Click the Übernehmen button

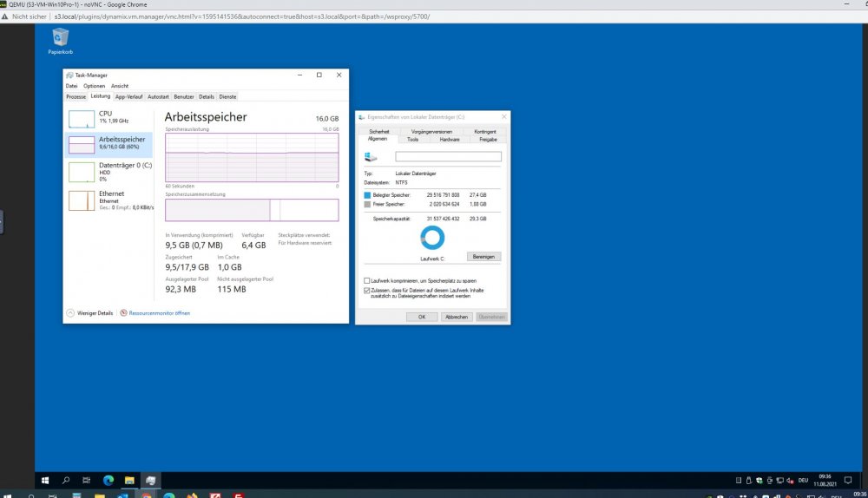pyautogui.click(x=491, y=317)
